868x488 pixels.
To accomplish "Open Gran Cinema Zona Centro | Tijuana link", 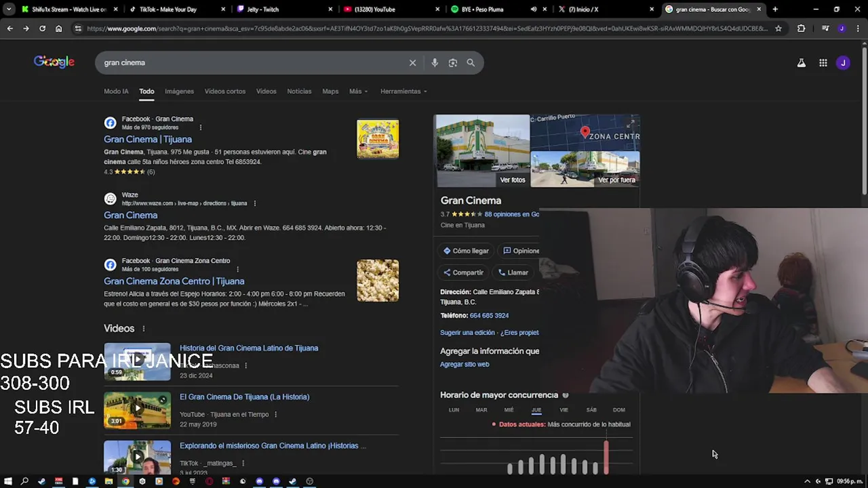I will (x=174, y=281).
